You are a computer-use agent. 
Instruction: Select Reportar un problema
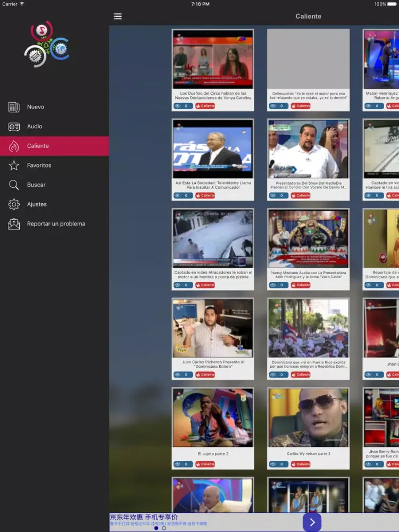point(54,224)
